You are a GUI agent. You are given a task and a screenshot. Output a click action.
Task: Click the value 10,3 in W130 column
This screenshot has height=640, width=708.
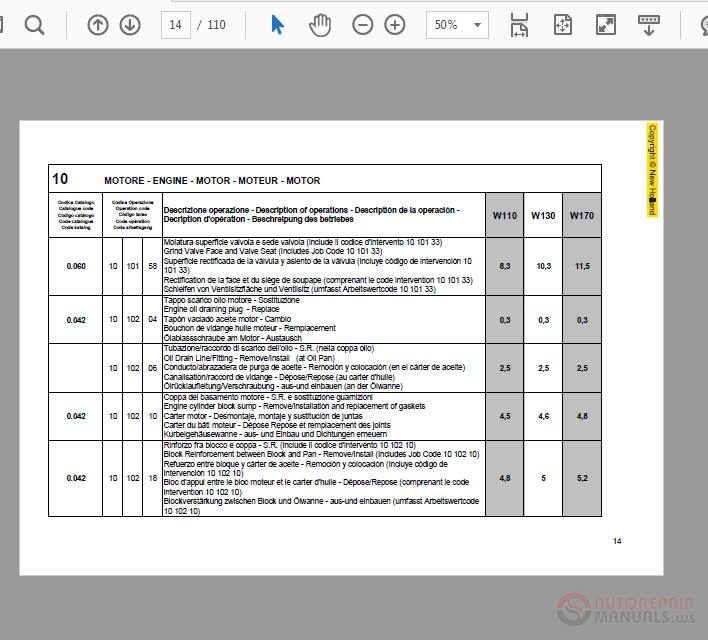coord(544,266)
